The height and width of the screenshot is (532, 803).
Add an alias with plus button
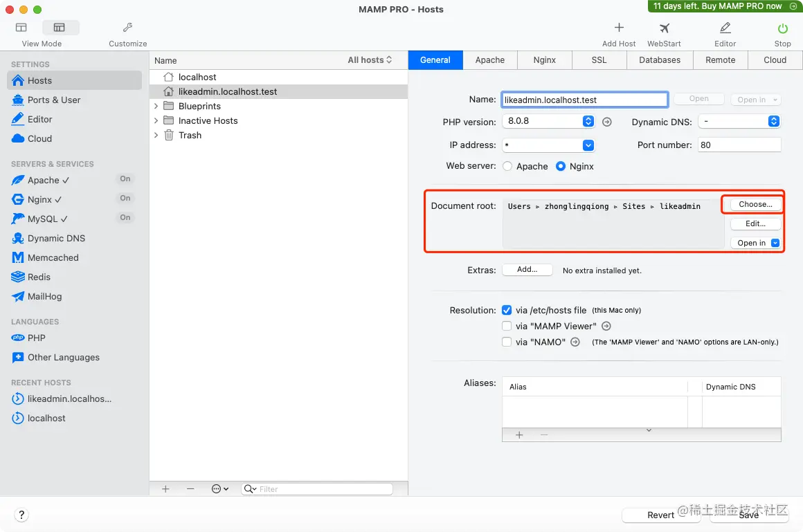(x=519, y=435)
